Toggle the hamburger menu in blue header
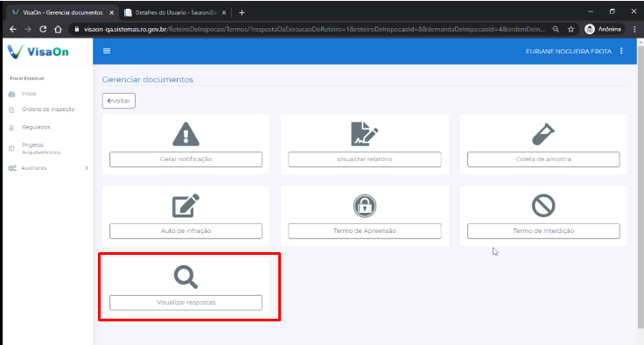The height and width of the screenshot is (345, 644). pyautogui.click(x=107, y=51)
